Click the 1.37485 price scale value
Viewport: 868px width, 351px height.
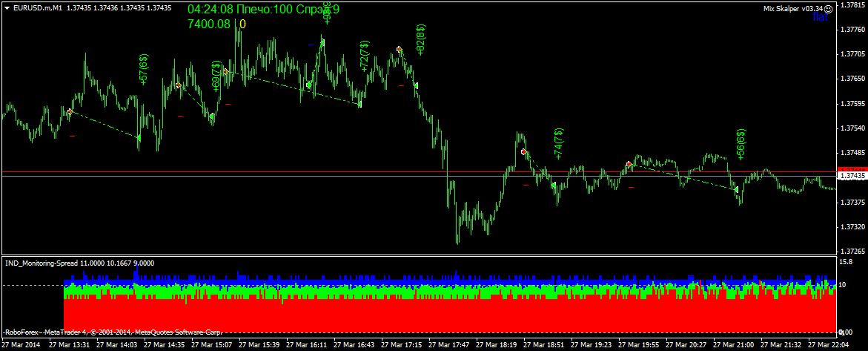point(852,152)
